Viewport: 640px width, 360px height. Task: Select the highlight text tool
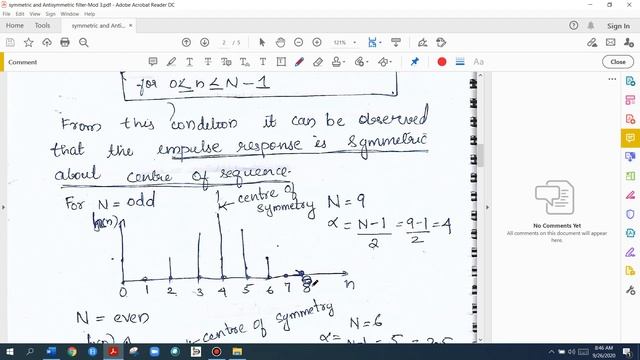point(171,62)
